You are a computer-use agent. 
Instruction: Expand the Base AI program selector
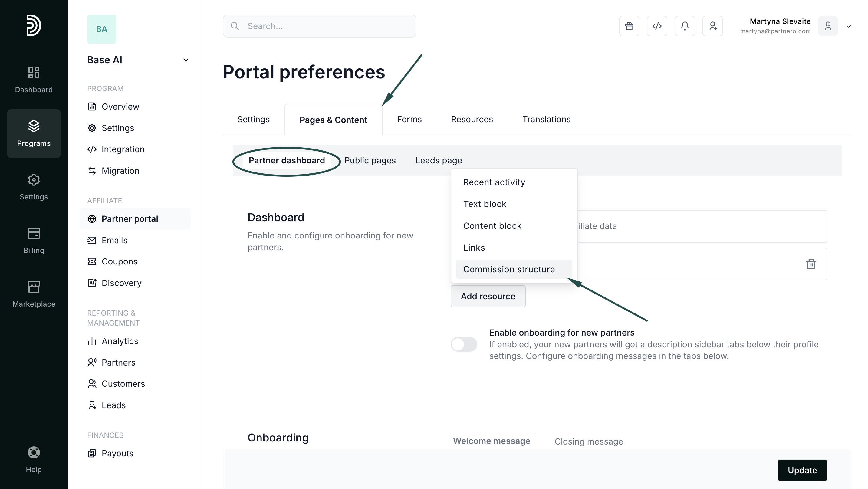click(185, 60)
